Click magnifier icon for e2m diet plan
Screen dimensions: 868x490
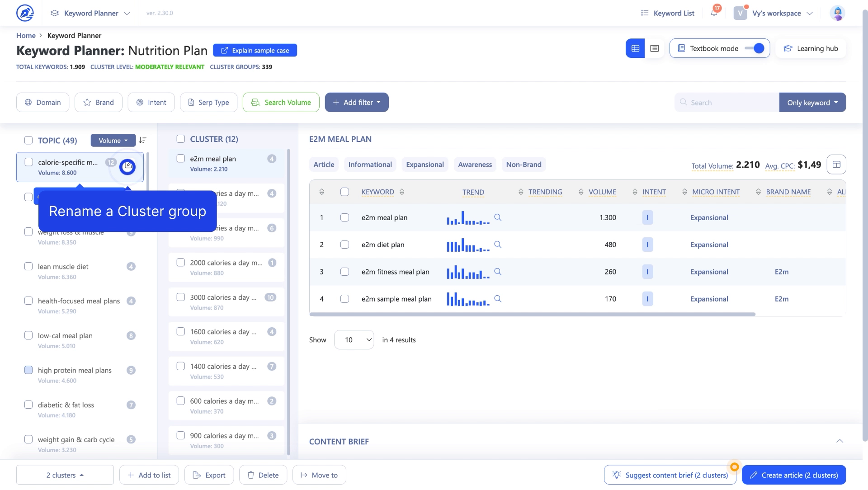(498, 245)
